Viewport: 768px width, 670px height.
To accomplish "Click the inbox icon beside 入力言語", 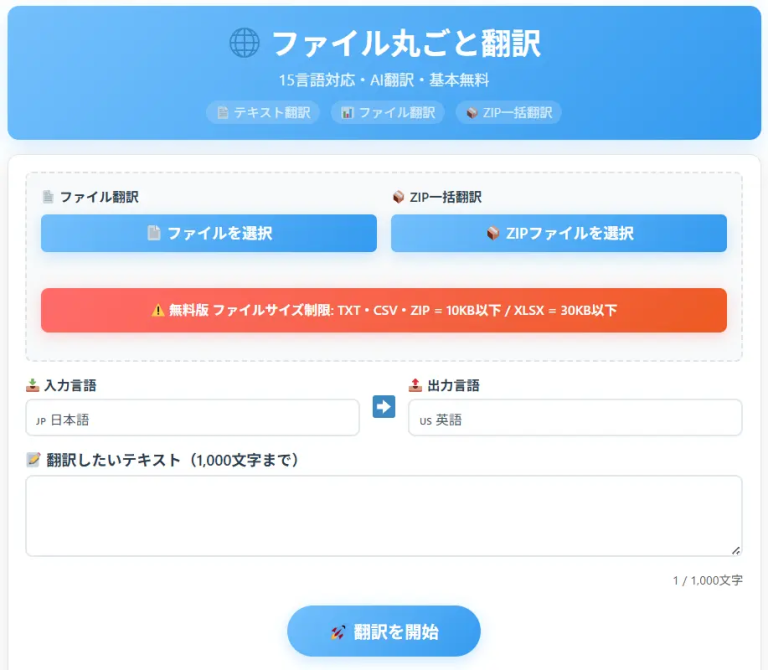I will tap(33, 385).
